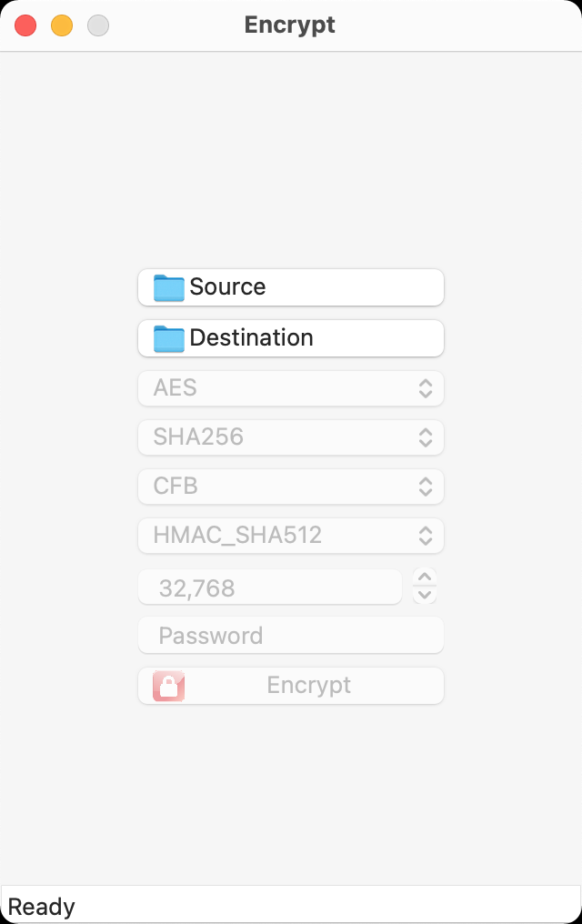Viewport: 582px width, 924px height.
Task: Click into the 32,768 iterations field
Action: [x=269, y=588]
